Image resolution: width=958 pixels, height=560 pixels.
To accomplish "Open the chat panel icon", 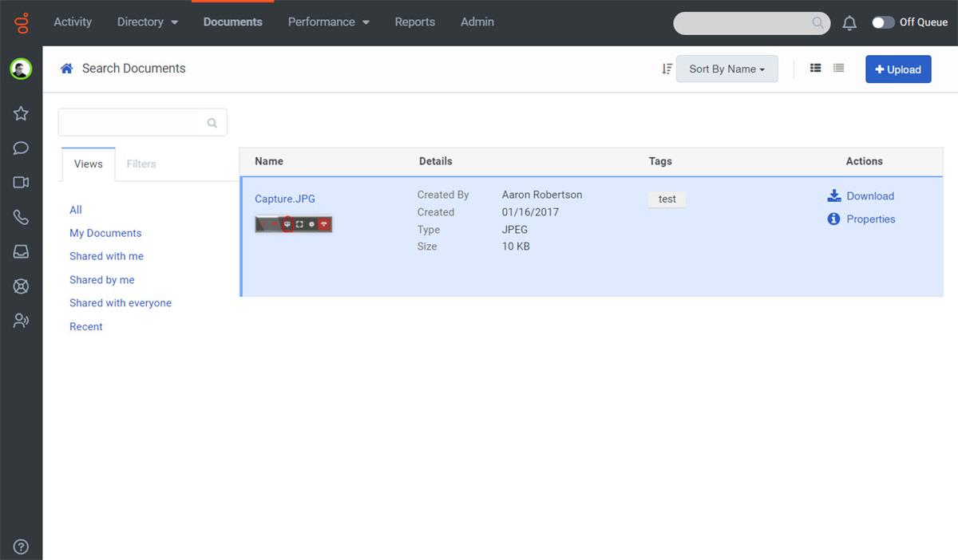I will tap(21, 148).
